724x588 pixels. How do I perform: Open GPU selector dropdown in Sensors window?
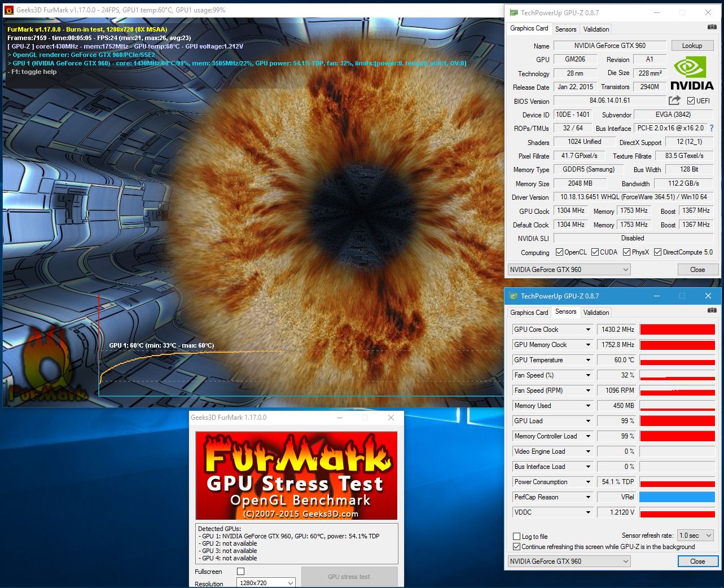pyautogui.click(x=569, y=561)
